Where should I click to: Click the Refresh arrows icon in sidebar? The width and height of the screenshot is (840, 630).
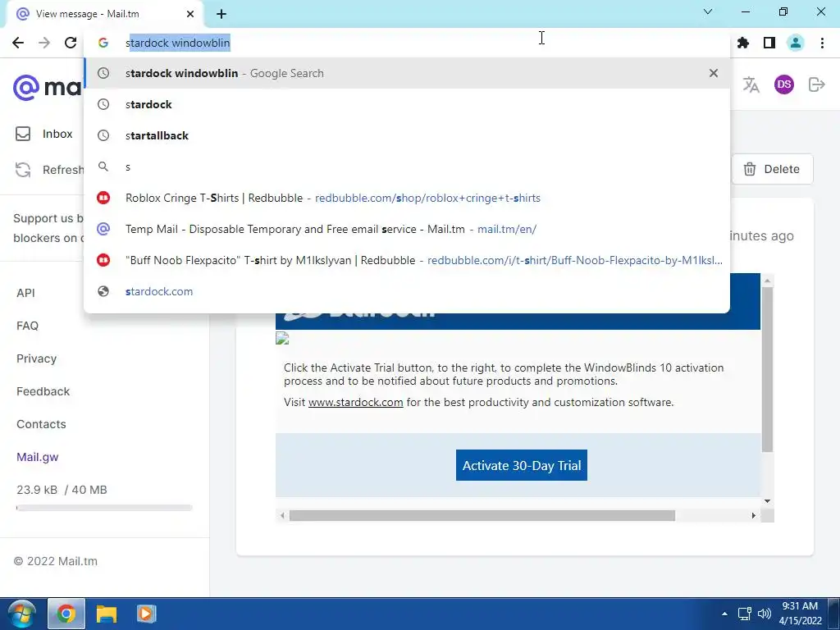(22, 170)
